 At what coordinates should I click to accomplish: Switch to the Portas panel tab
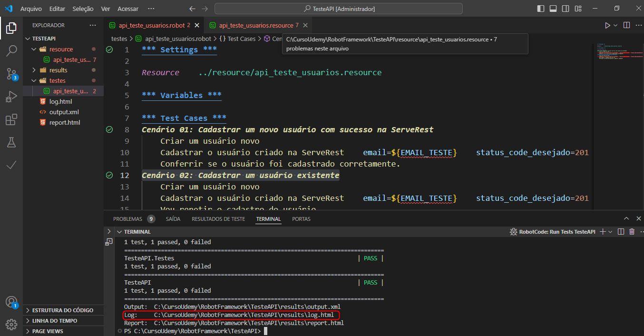click(x=301, y=219)
